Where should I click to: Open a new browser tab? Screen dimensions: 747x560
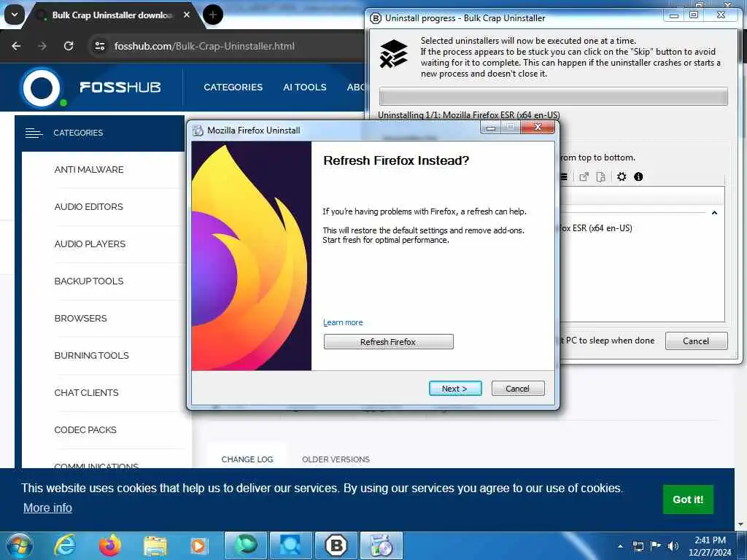pos(212,15)
